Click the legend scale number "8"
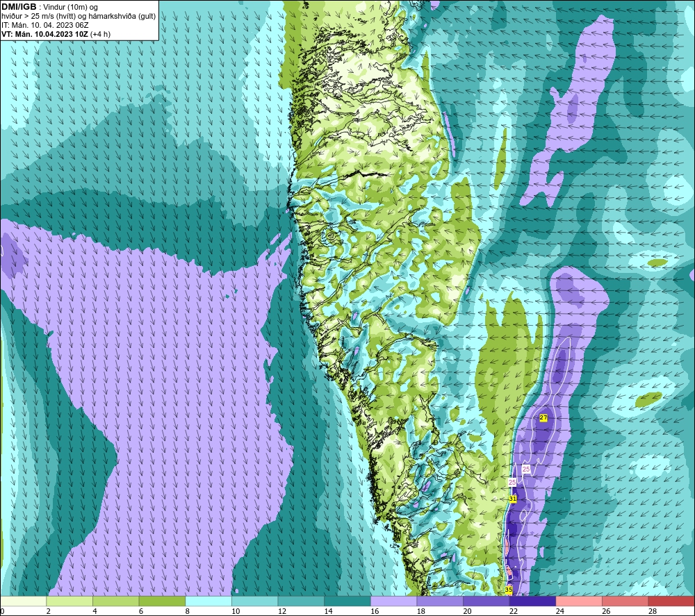Viewport: 695px width, 616px height. click(187, 611)
